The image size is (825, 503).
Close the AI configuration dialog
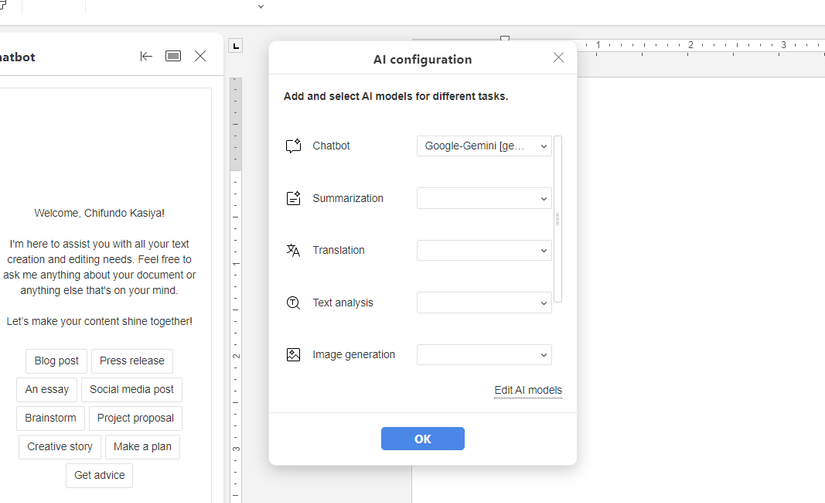tap(558, 58)
